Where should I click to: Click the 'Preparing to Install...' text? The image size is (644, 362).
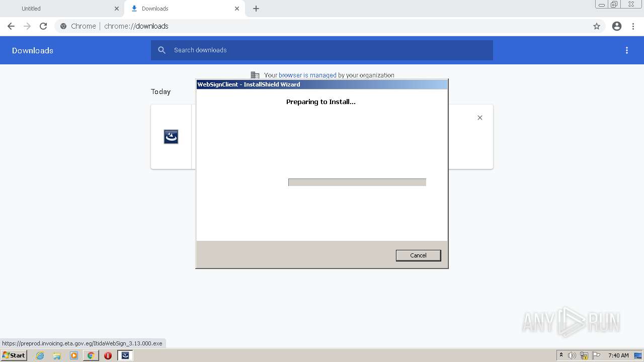coord(321,102)
